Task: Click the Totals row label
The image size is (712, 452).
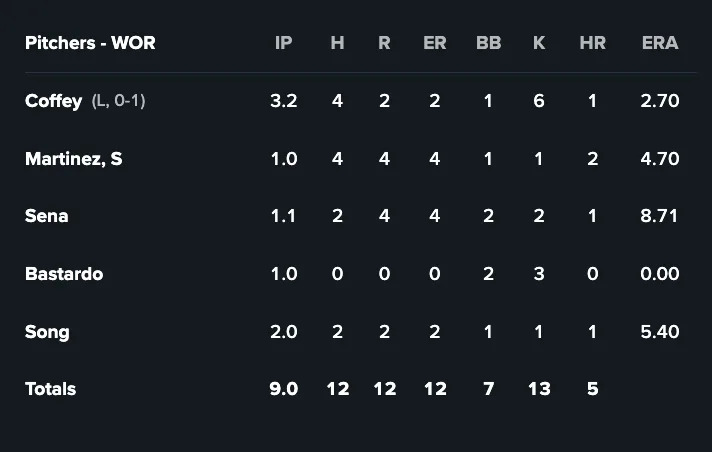Action: point(50,389)
